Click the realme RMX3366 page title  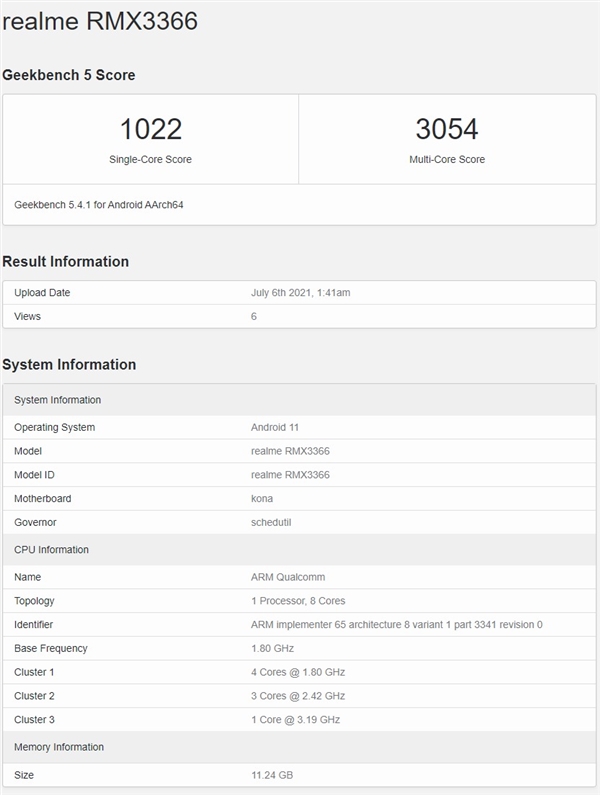(100, 21)
